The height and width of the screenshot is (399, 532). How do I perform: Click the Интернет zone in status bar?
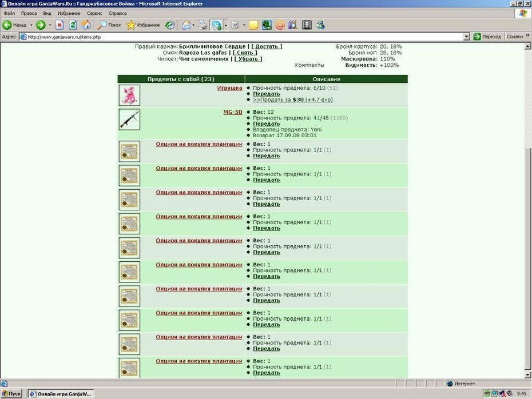tap(460, 384)
